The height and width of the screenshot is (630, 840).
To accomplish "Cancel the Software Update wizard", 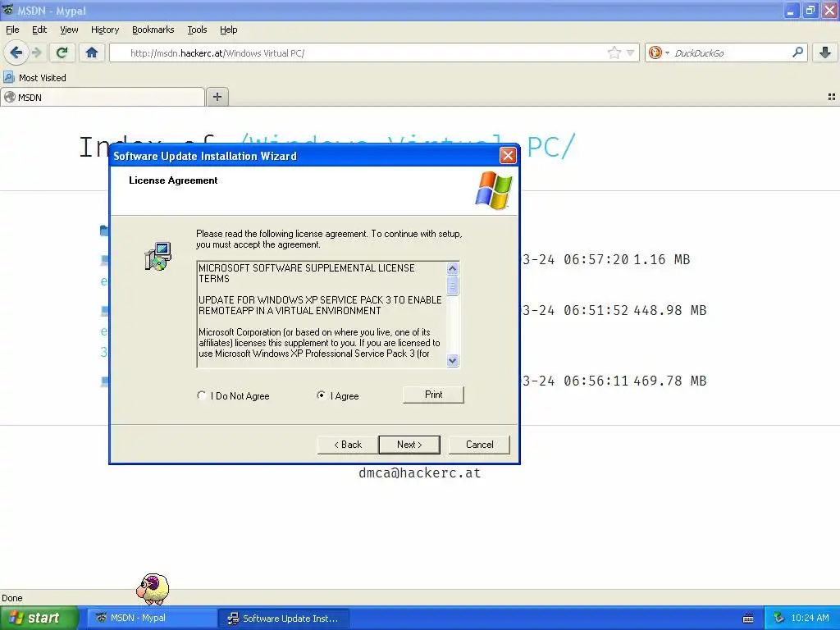I will pos(479,445).
